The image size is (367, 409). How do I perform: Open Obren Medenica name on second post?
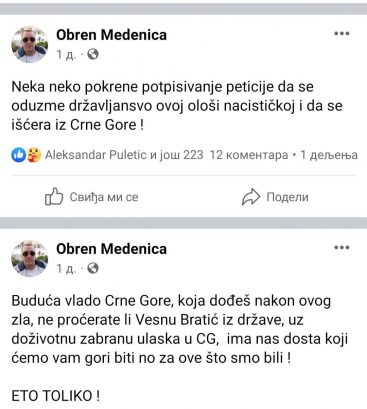pyautogui.click(x=111, y=249)
